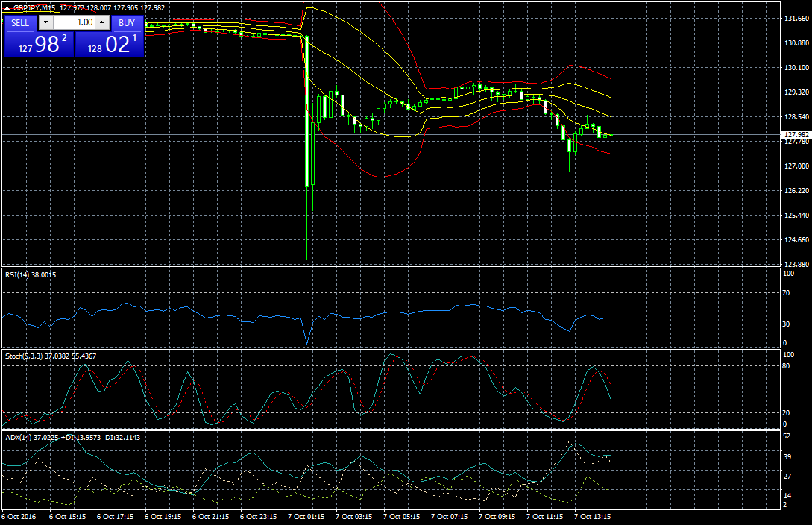
Task: Increase trade volume with up arrow
Action: [102, 22]
